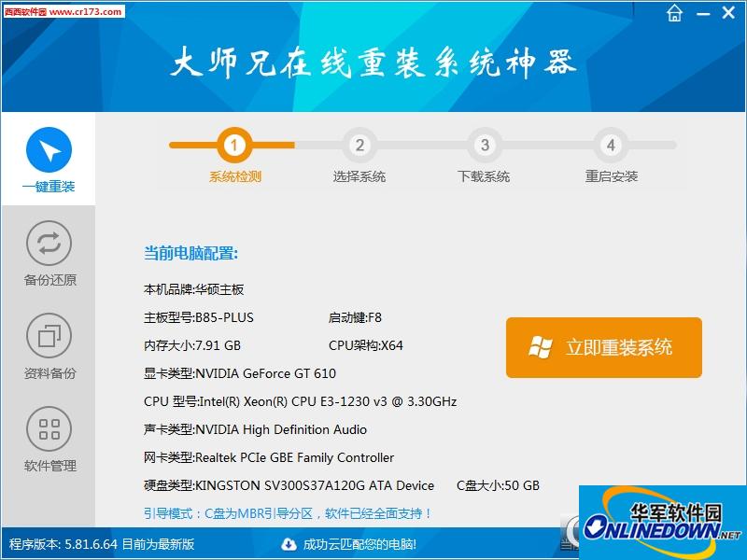Image resolution: width=747 pixels, height=560 pixels.
Task: Click 主板型号:B85-PLUS text
Action: [199, 317]
